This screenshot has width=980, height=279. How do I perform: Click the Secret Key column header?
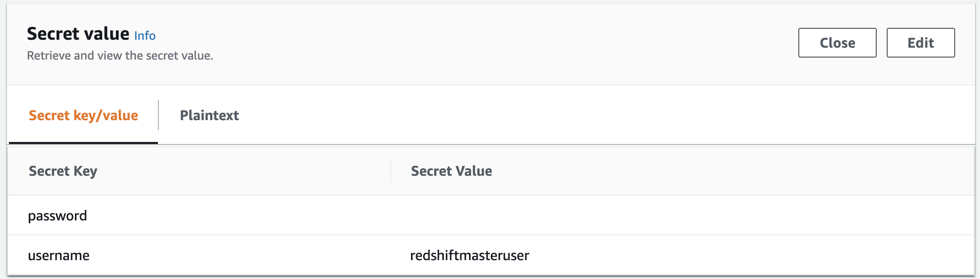pos(63,171)
